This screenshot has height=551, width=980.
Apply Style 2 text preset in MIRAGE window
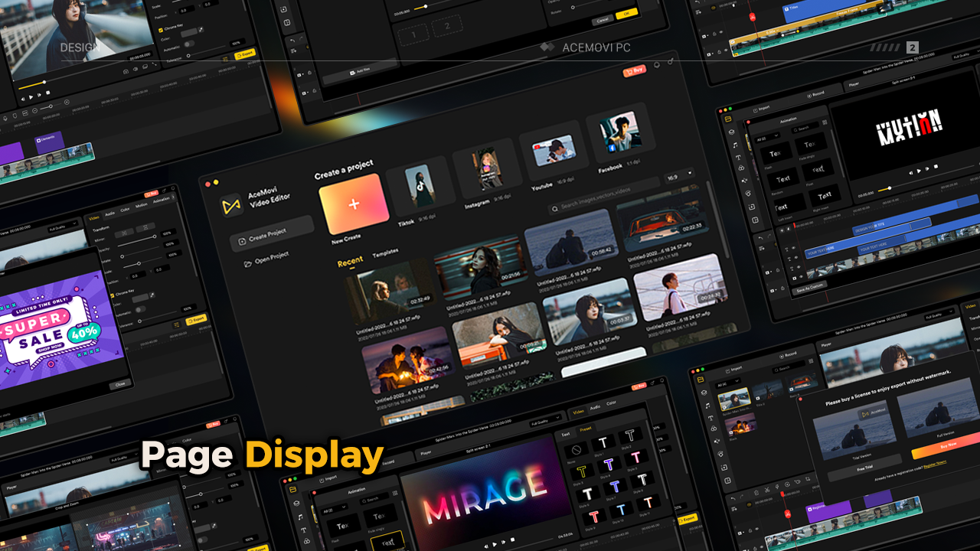pos(629,435)
